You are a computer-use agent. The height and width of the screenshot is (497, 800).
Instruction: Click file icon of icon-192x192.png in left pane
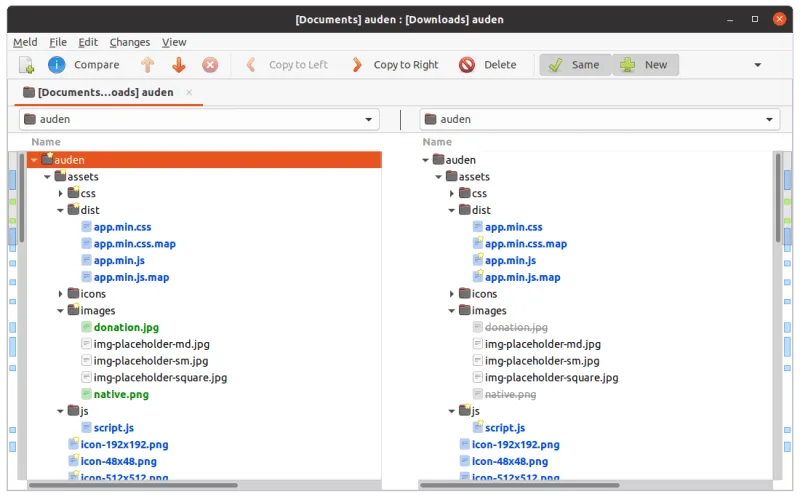73,444
